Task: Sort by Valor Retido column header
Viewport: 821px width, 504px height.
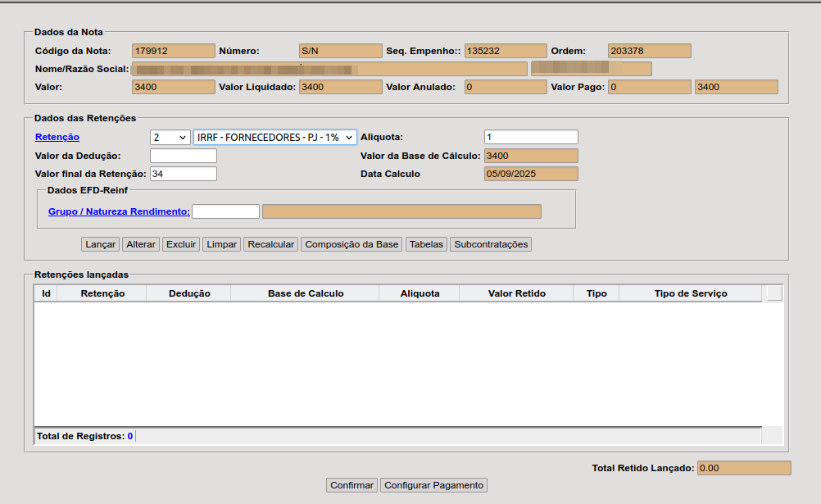Action: [x=516, y=293]
